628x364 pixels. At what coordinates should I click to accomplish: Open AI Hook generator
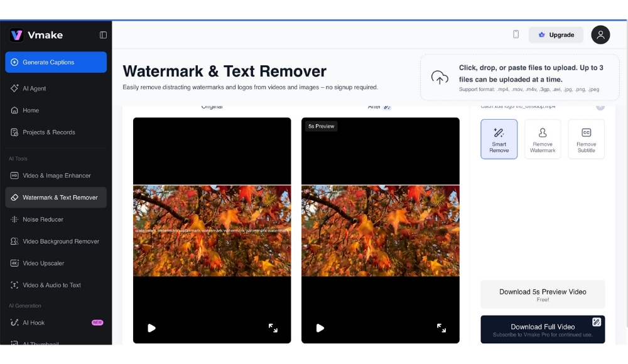tap(33, 323)
